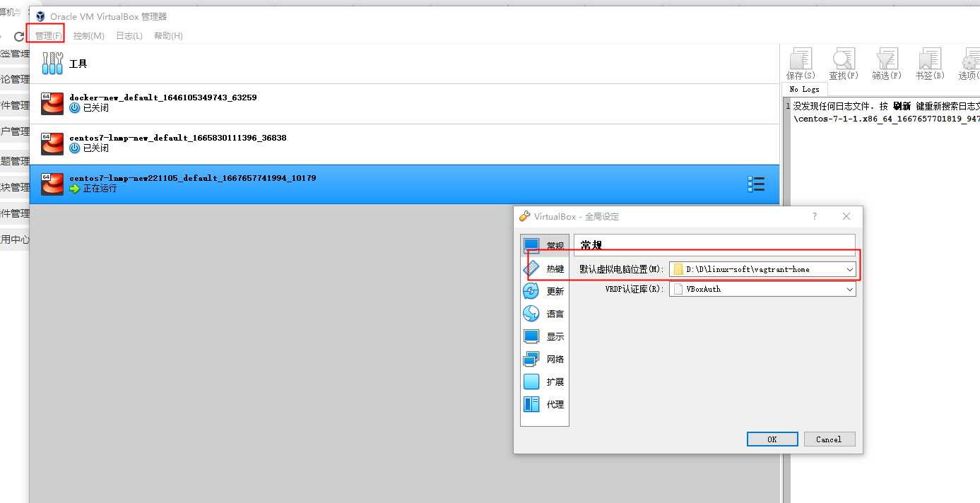The image size is (980, 503).
Task: Open the 热键 hotkey settings category
Action: (544, 268)
